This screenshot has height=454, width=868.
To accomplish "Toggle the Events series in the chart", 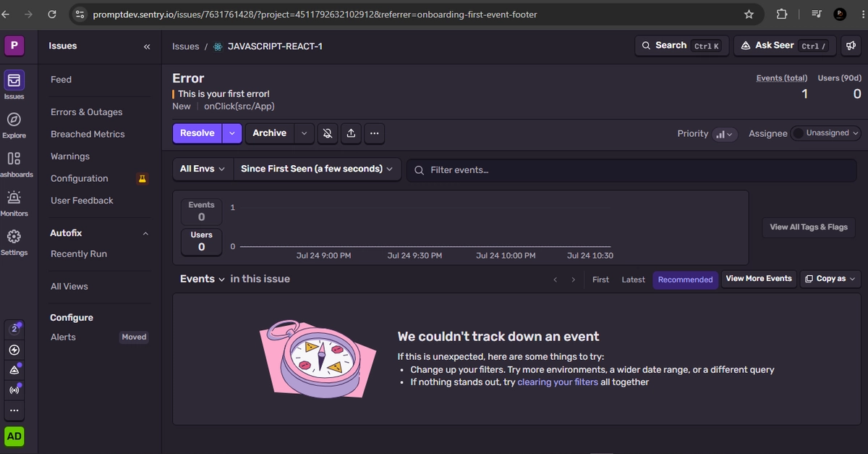I will point(201,211).
